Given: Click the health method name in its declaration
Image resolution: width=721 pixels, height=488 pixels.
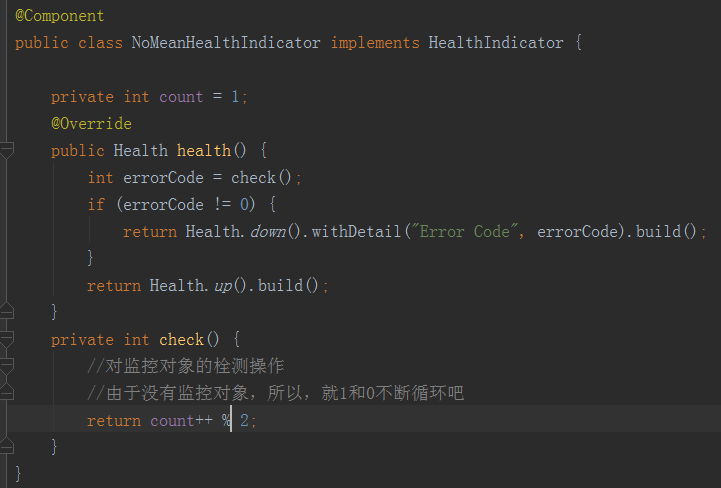Looking at the screenshot, I should click(x=204, y=150).
